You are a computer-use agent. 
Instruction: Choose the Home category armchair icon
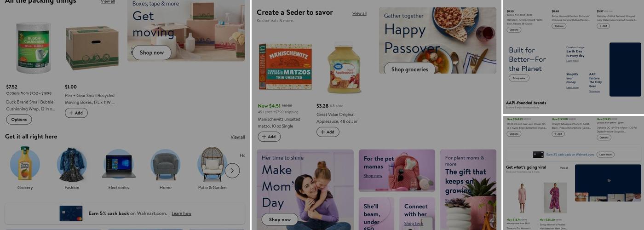166,164
